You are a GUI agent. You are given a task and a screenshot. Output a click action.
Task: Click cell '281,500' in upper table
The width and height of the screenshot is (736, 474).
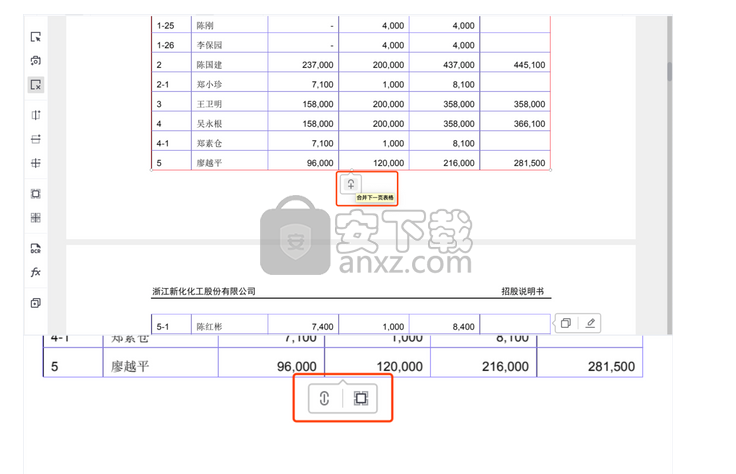529,163
